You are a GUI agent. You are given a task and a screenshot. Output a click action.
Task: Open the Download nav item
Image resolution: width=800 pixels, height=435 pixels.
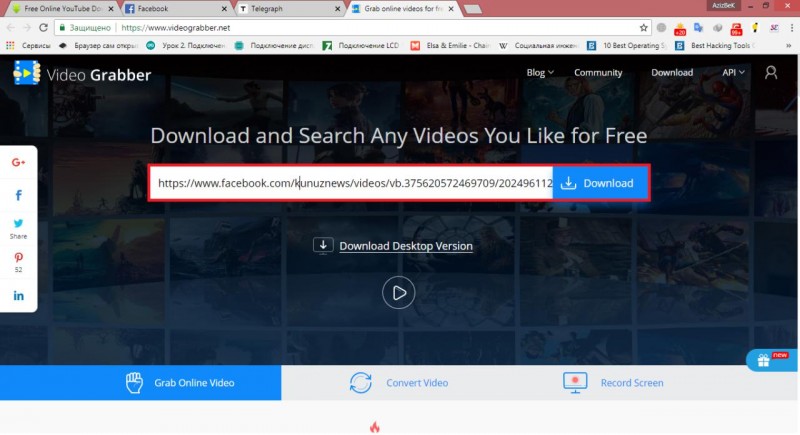point(672,72)
